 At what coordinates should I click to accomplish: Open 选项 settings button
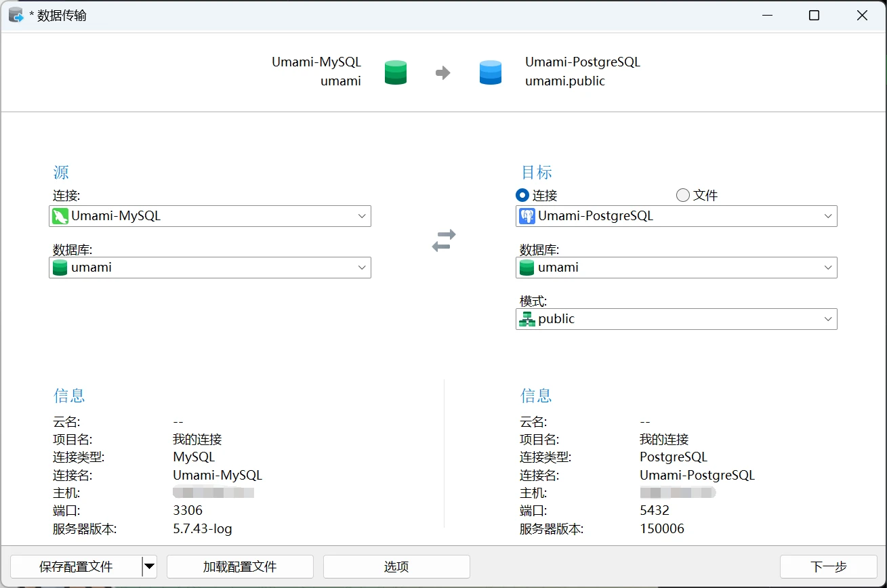[x=396, y=566]
